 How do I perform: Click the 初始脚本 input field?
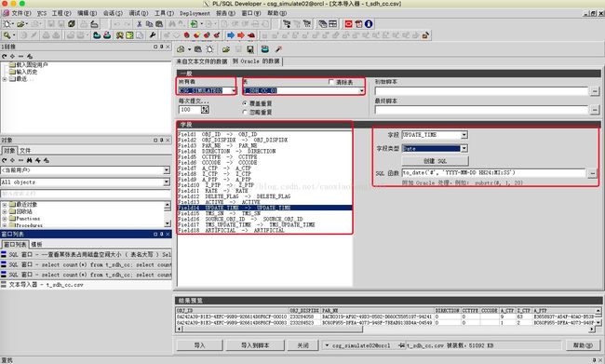click(481, 91)
